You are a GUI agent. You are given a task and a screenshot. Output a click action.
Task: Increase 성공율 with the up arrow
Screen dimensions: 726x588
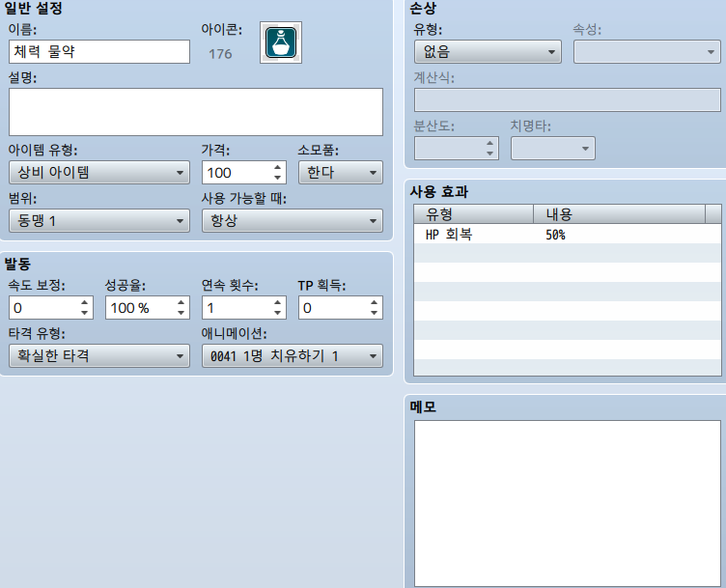[x=181, y=303]
